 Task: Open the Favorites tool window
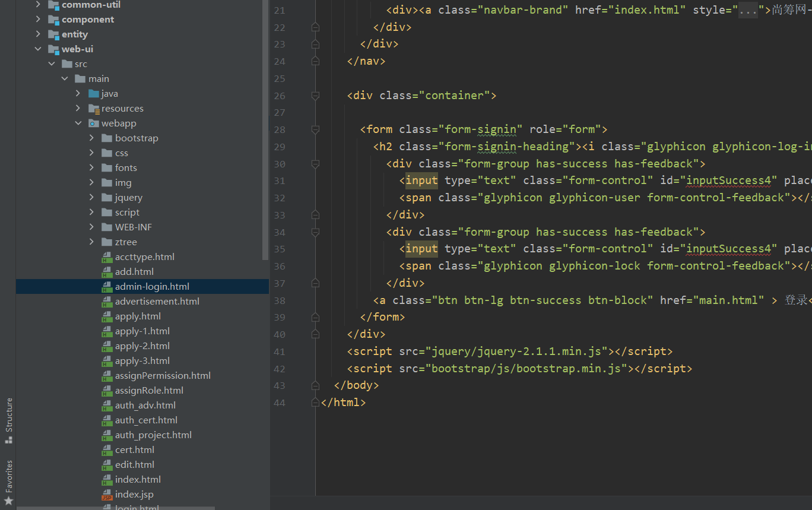click(x=8, y=482)
